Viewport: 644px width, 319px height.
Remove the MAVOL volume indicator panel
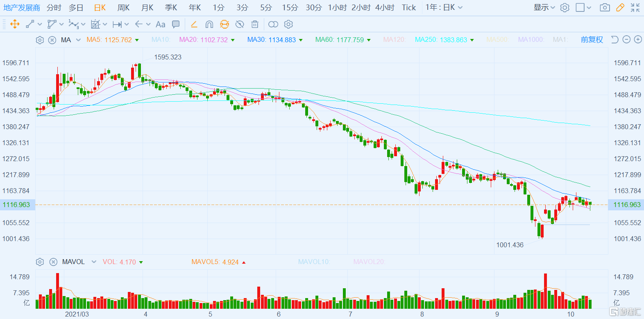[x=53, y=262]
